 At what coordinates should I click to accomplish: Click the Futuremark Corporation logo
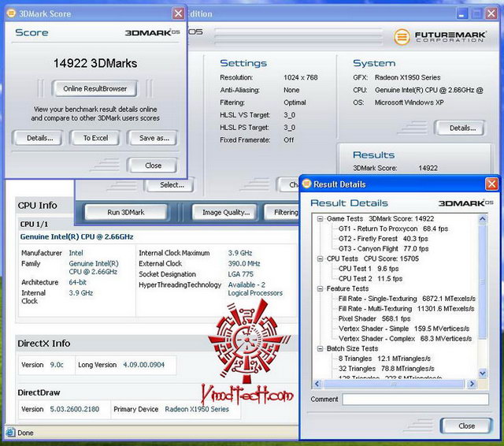(x=439, y=37)
